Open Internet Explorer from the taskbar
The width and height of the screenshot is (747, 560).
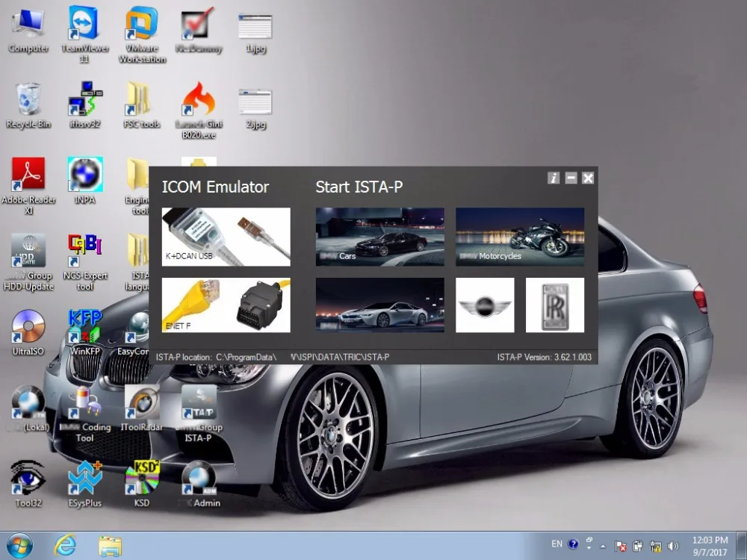coord(65,545)
